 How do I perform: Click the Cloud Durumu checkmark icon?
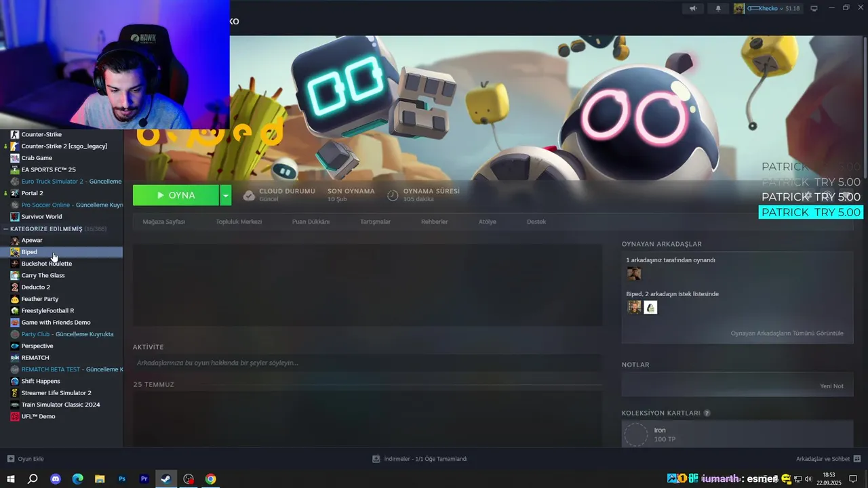coord(249,195)
